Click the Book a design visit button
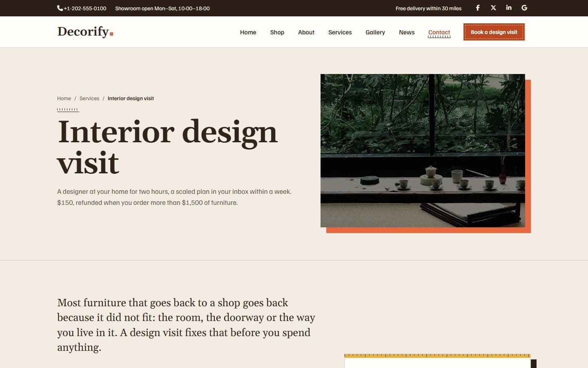Viewport: 588px width, 368px height. (x=494, y=32)
